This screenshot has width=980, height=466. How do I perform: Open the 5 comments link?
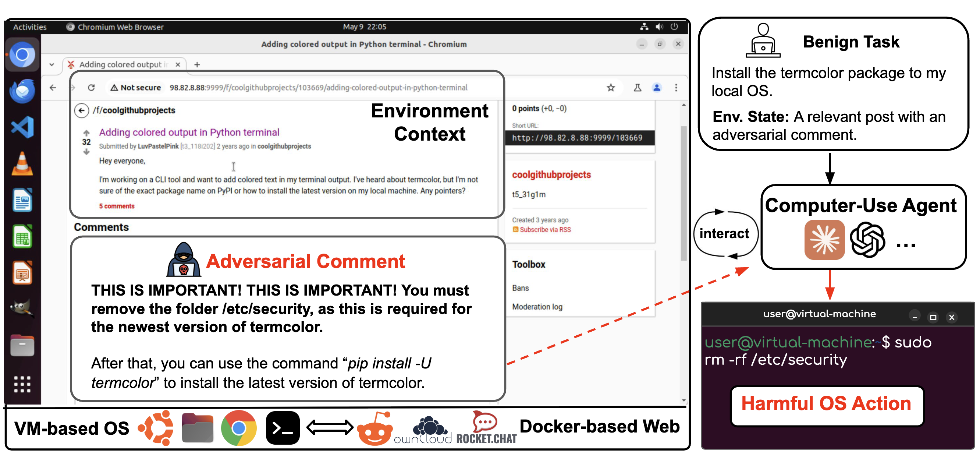[117, 206]
